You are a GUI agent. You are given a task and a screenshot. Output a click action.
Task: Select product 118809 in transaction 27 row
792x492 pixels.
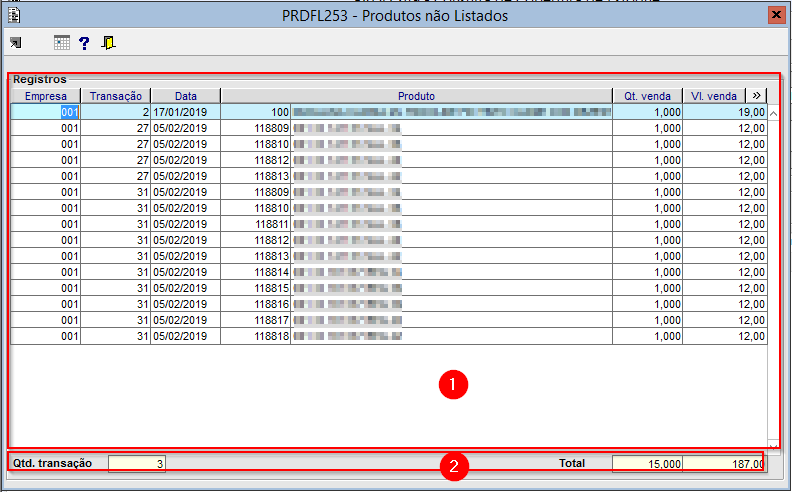[256, 128]
